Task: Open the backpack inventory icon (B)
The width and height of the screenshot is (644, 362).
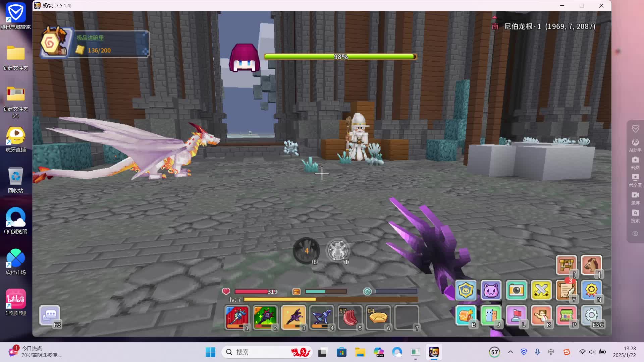Action: pos(466,315)
